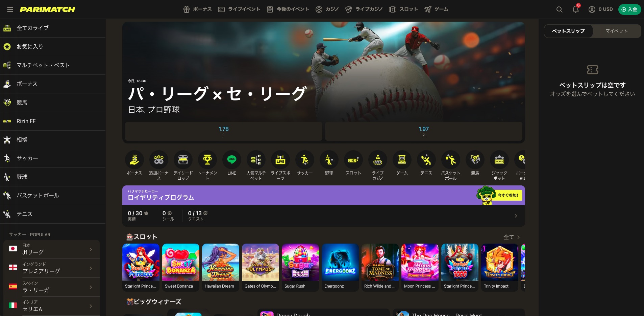The image size is (644, 316).
Task: Expand イングランド プレミアリーグ row
Action: pos(52,268)
